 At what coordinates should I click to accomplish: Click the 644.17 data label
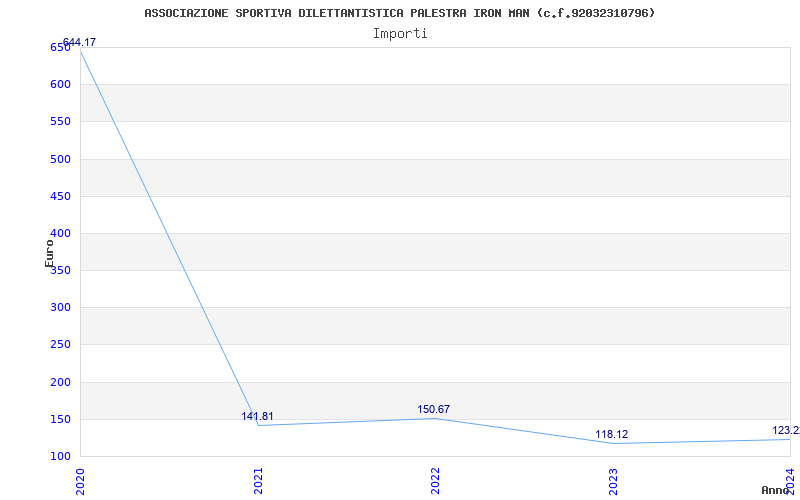[x=79, y=42]
